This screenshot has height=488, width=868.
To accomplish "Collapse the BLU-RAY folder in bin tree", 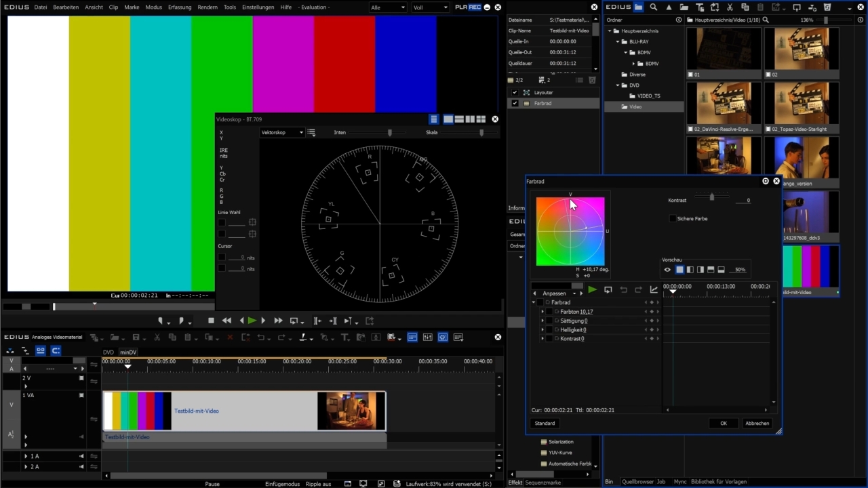I will [x=618, y=42].
